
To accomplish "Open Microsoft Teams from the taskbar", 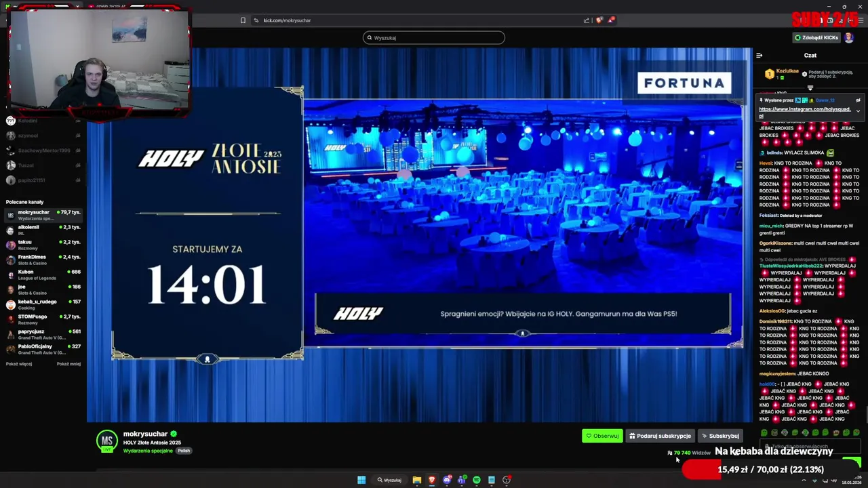I will [x=462, y=480].
